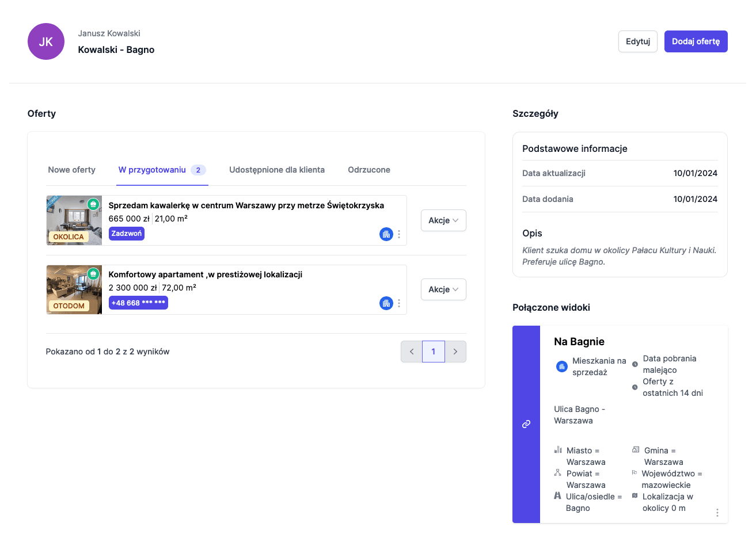Screen dimensions: 756x542
Task: Click the building icon on Komfortowy apartament offer
Action: click(386, 303)
